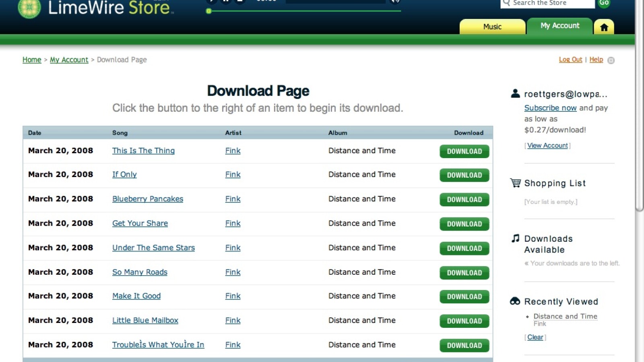This screenshot has width=644, height=362.
Task: Clear the Recently Viewed list
Action: pyautogui.click(x=535, y=337)
